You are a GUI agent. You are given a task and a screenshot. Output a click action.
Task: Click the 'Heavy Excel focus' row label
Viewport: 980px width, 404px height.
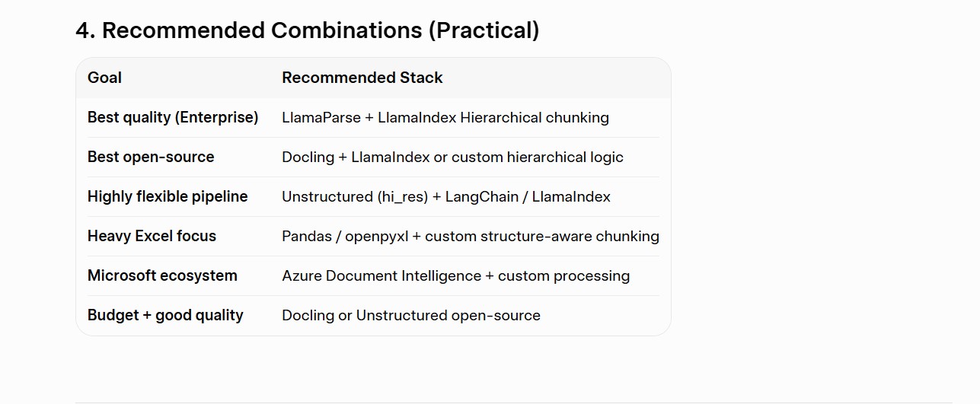click(152, 236)
